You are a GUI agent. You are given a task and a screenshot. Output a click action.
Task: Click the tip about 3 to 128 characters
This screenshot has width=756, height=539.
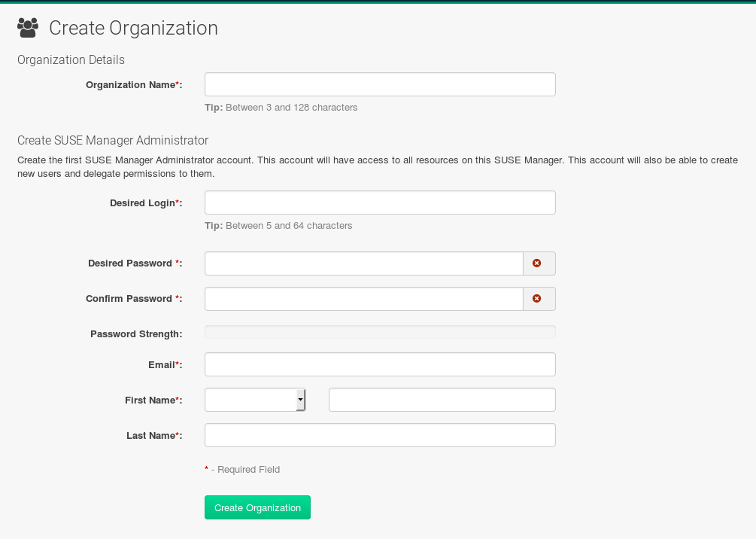(x=281, y=107)
